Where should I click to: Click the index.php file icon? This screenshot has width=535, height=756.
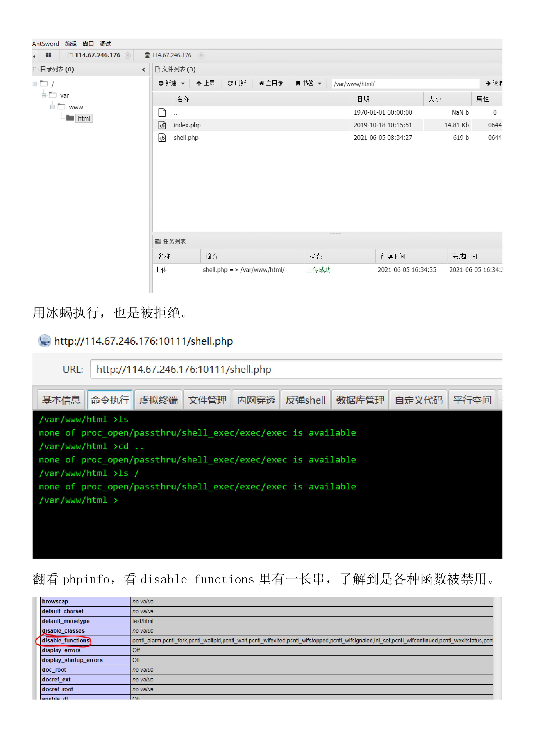tap(162, 125)
